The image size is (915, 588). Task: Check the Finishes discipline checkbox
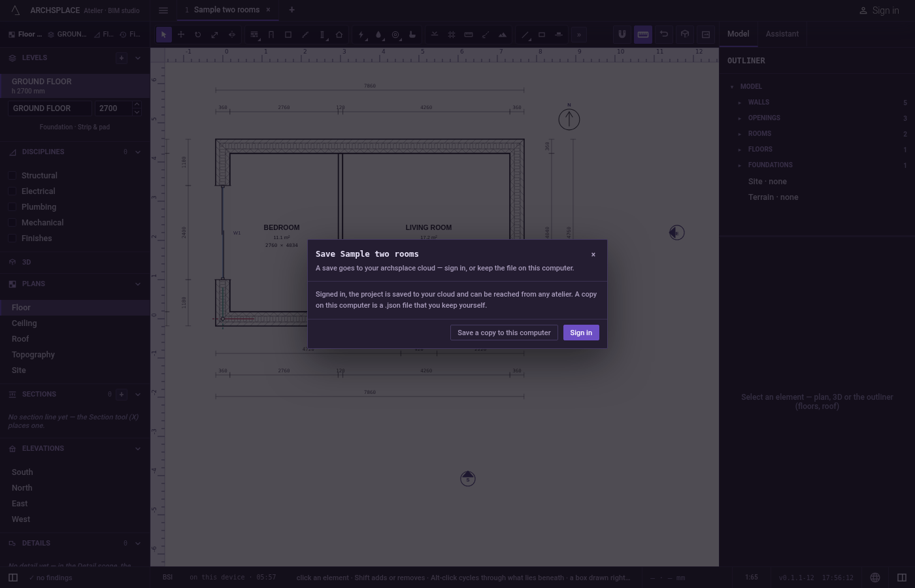[12, 238]
